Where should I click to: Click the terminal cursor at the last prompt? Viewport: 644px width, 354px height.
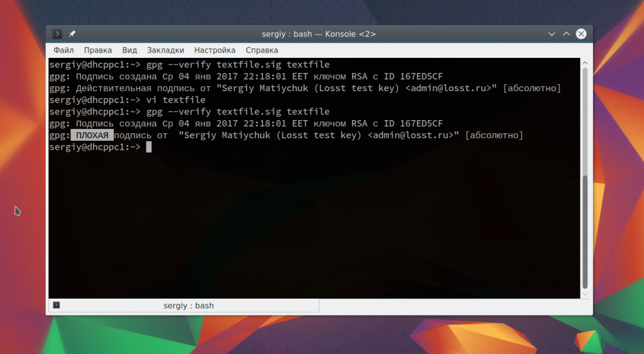click(x=148, y=147)
